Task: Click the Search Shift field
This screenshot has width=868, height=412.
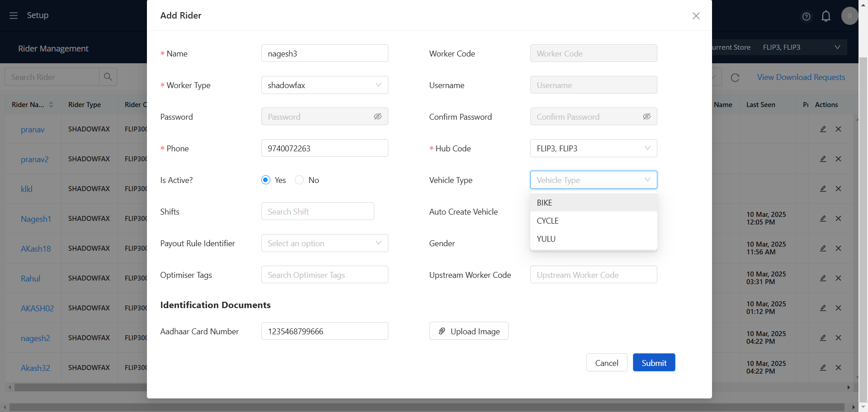Action: click(x=317, y=211)
